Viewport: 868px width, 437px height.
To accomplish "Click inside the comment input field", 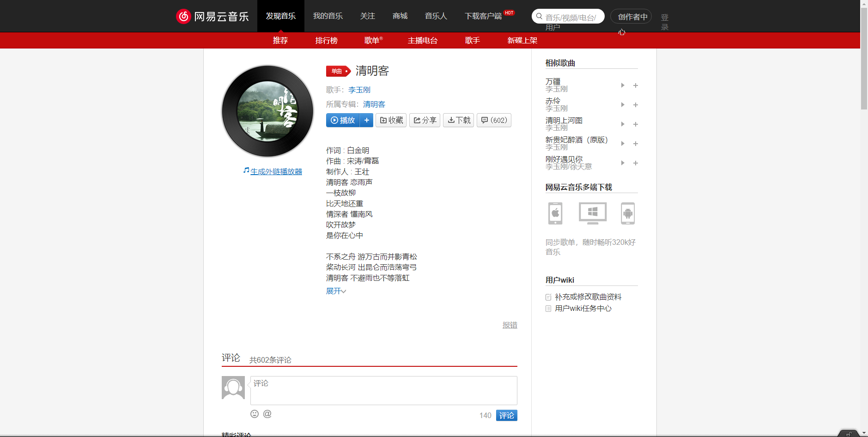I will (383, 390).
